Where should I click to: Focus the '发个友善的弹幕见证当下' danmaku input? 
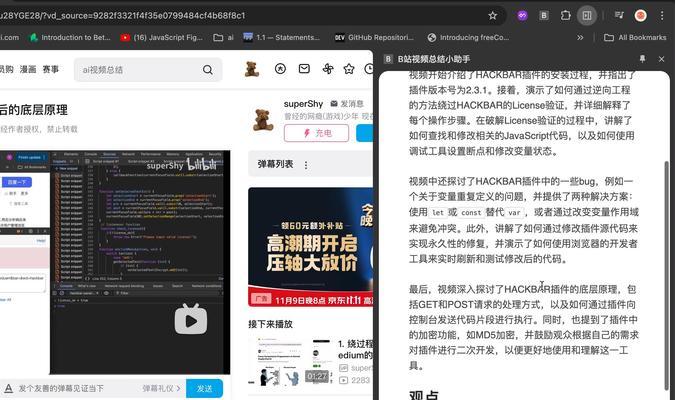pyautogui.click(x=61, y=388)
